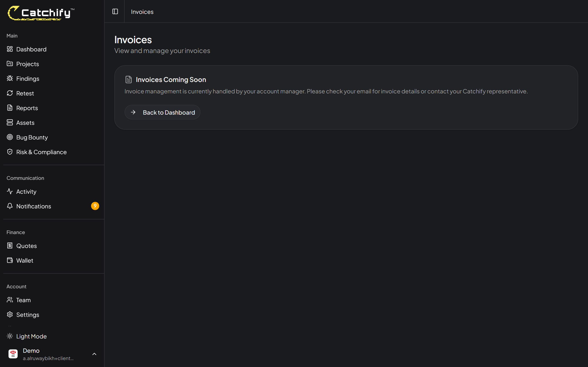Toggle open the Activity section
Image resolution: width=588 pixels, height=367 pixels.
[26, 191]
